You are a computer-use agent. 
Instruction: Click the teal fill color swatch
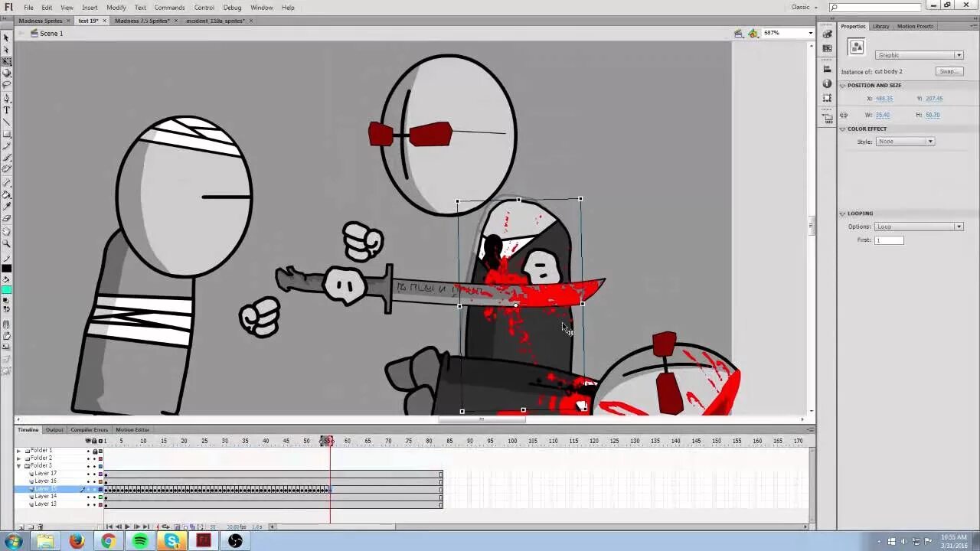click(6, 290)
